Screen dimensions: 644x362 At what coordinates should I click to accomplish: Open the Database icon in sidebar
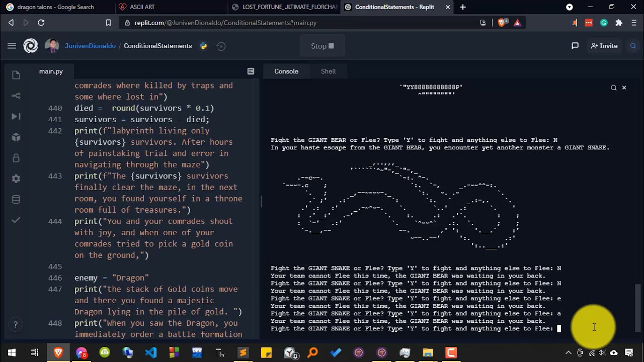tap(16, 200)
